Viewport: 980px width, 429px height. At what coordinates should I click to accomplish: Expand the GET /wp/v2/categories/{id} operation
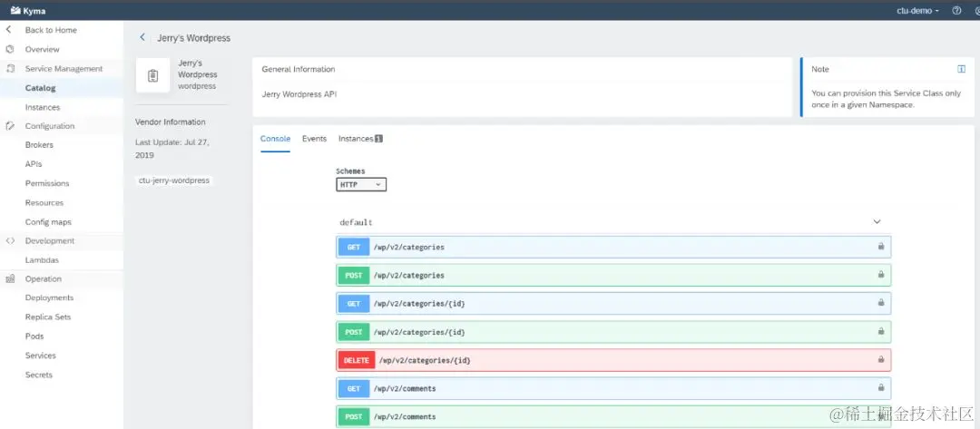coord(613,303)
